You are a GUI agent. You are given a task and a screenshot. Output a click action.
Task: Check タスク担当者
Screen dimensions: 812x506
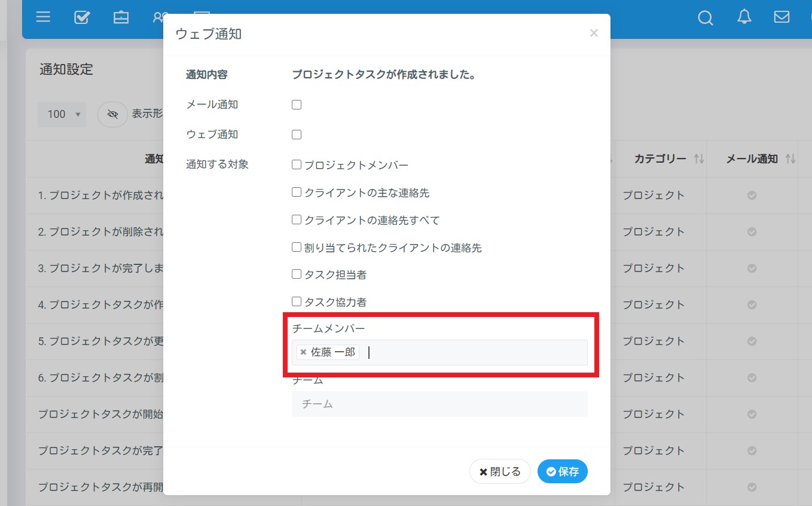pos(297,275)
